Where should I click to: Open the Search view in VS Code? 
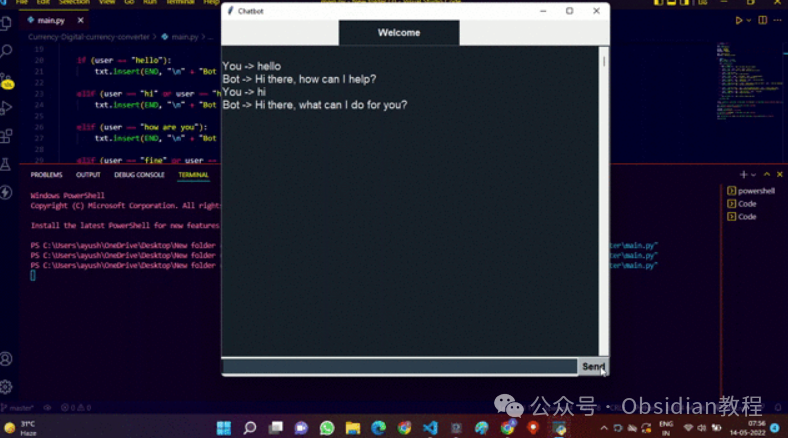coord(6,51)
